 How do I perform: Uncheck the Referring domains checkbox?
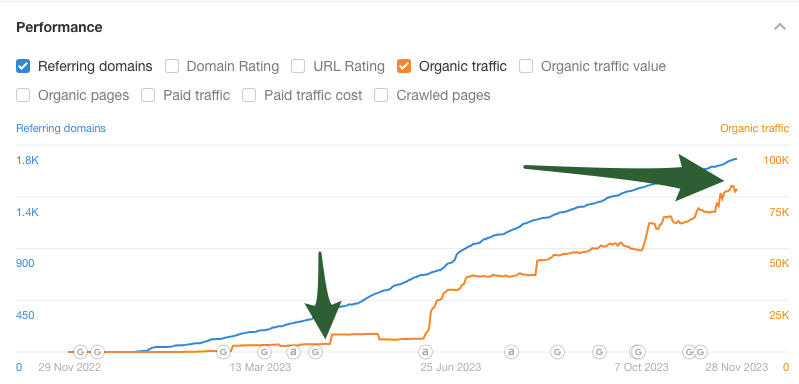pos(22,66)
